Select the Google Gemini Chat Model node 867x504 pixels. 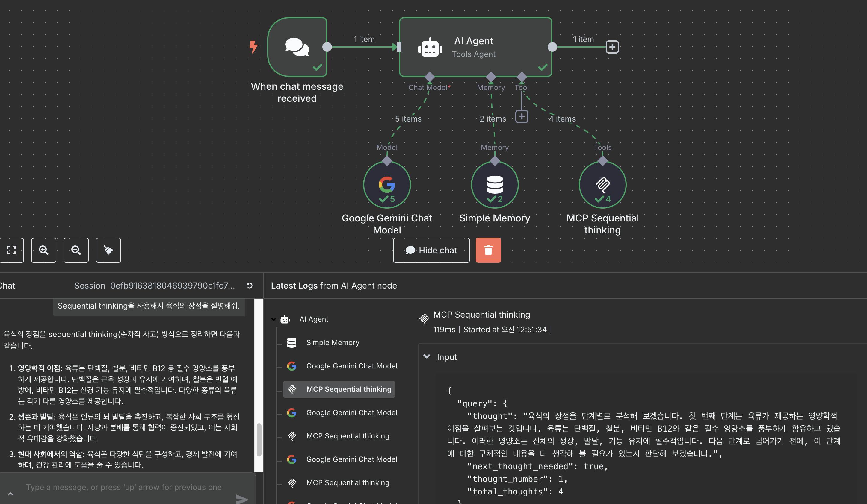point(387,185)
